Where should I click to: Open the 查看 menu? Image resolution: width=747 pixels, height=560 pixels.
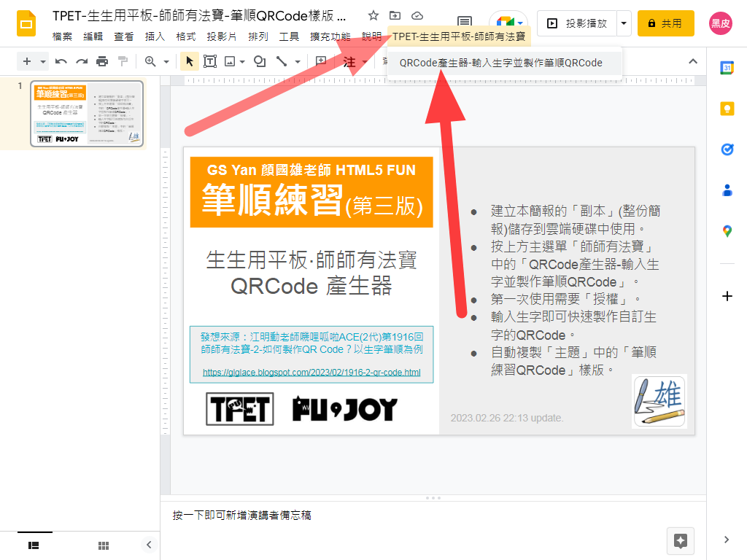pyautogui.click(x=124, y=36)
